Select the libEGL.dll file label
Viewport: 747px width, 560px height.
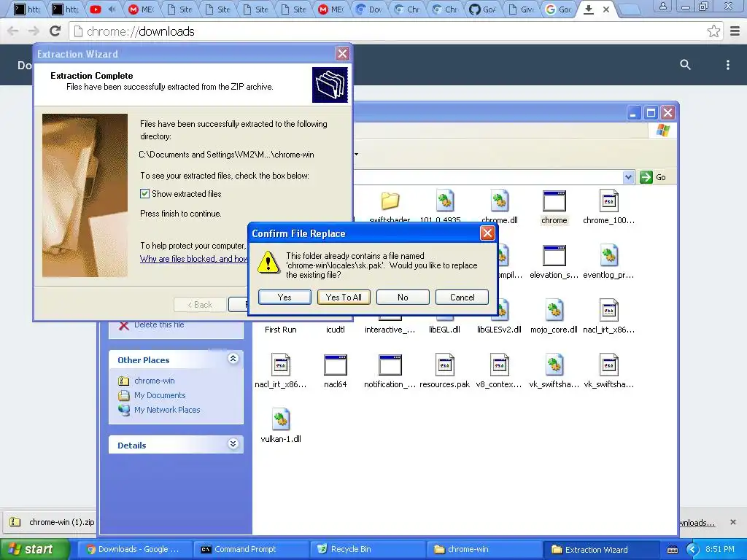pyautogui.click(x=444, y=330)
